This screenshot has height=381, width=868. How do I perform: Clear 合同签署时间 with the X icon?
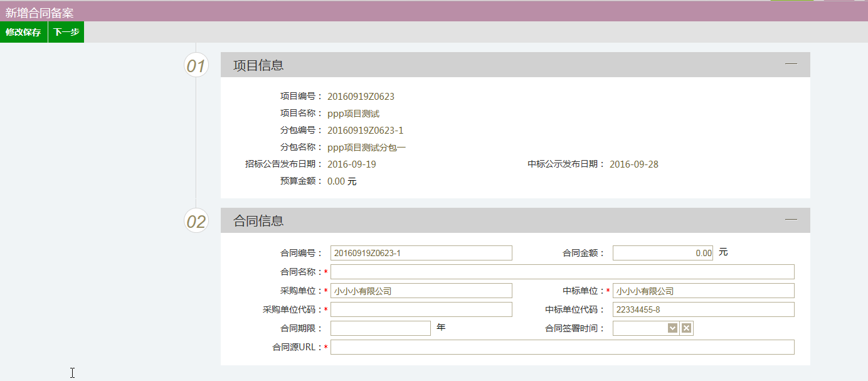pyautogui.click(x=687, y=328)
